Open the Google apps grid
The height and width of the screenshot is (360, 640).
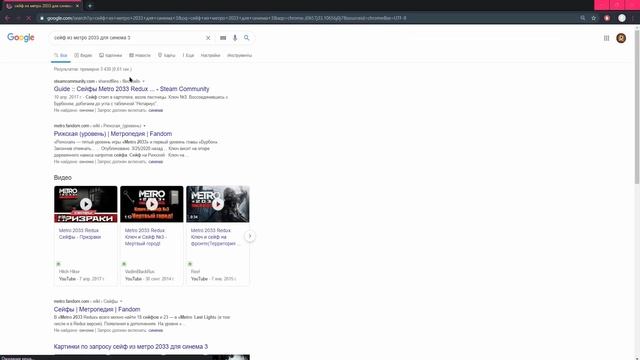pyautogui.click(x=607, y=38)
